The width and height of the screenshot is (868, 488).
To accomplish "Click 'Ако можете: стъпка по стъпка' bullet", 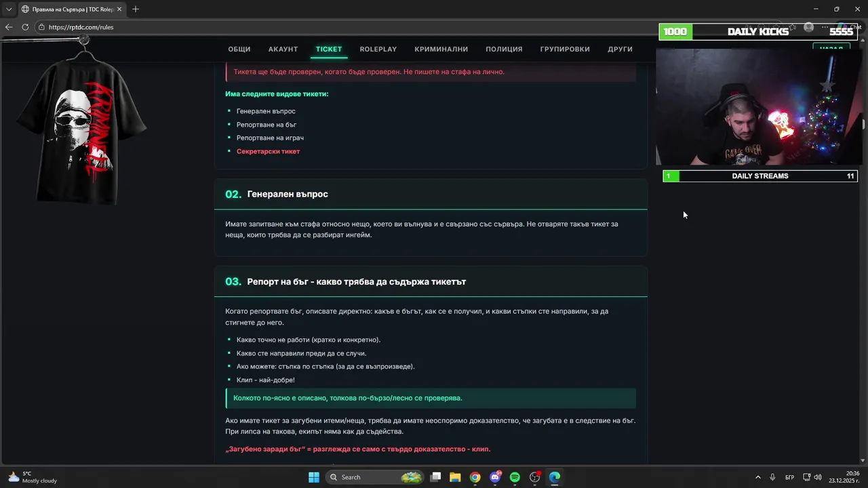I will click(x=325, y=366).
